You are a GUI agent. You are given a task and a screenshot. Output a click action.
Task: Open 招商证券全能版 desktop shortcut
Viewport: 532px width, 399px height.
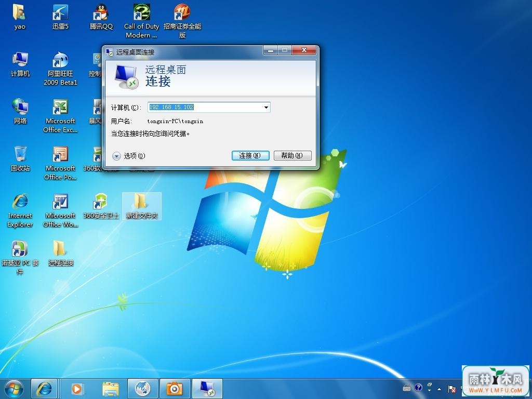(x=182, y=21)
